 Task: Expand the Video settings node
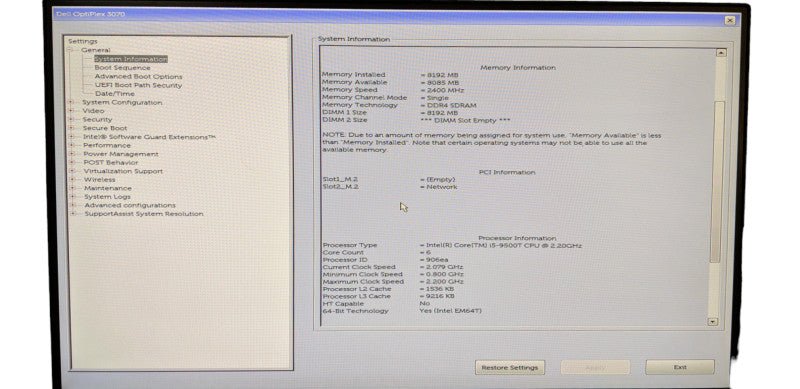(71, 111)
